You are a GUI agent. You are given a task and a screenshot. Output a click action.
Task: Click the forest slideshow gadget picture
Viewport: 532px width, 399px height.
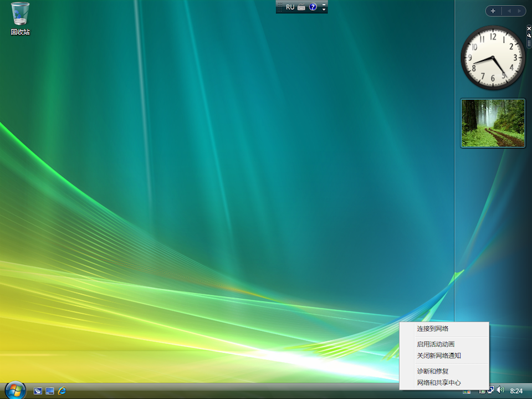[x=493, y=123]
